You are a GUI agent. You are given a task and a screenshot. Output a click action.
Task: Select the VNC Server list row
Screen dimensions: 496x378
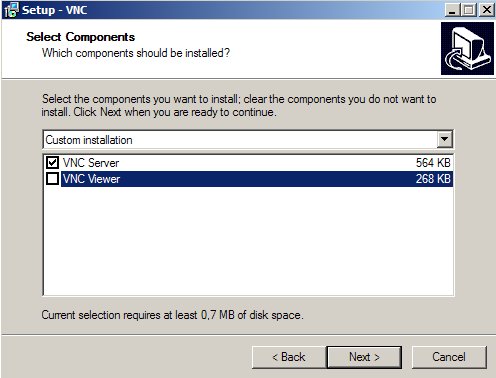pos(248,163)
